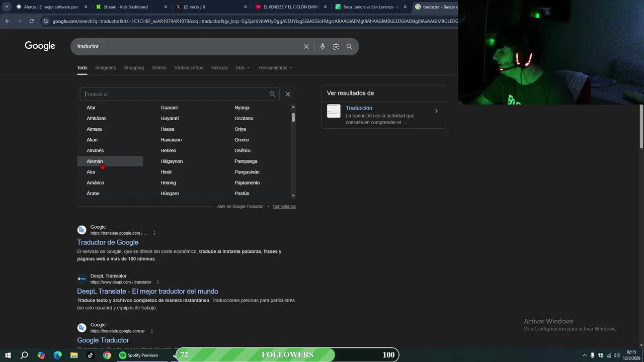Select the Noticias search filter
This screenshot has width=644, height=362.
[219, 68]
